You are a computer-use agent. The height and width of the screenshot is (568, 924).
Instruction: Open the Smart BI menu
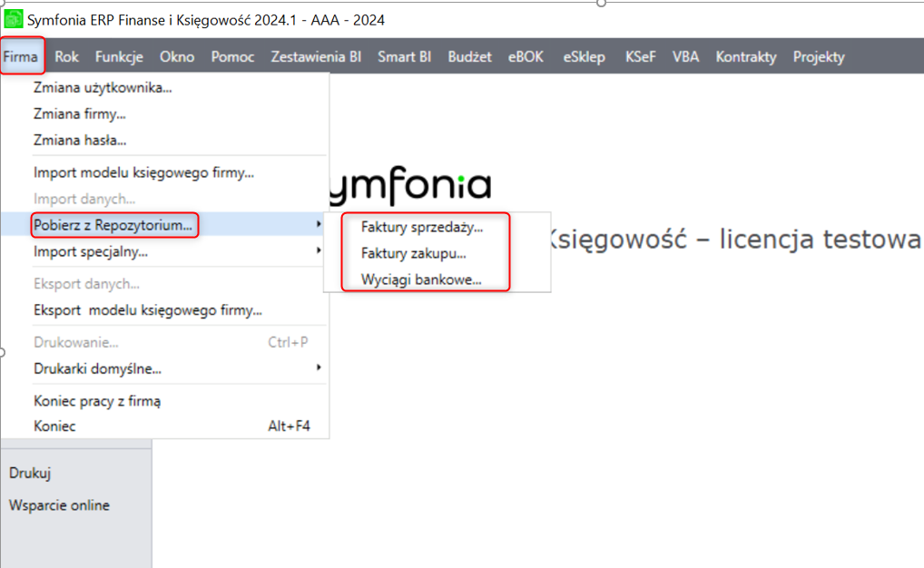404,56
